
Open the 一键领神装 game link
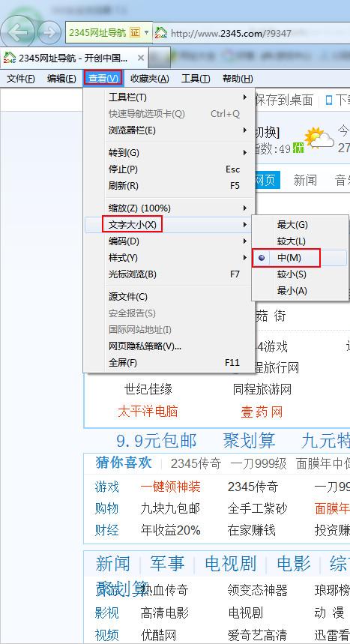point(170,487)
